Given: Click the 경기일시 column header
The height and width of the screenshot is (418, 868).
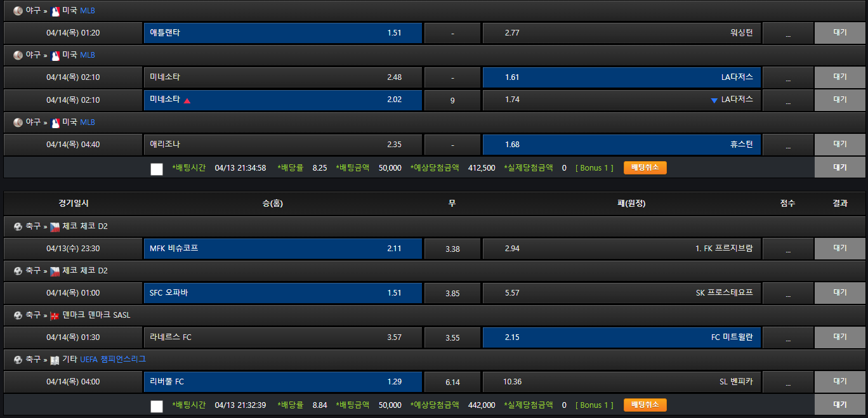Looking at the screenshot, I should pos(73,204).
